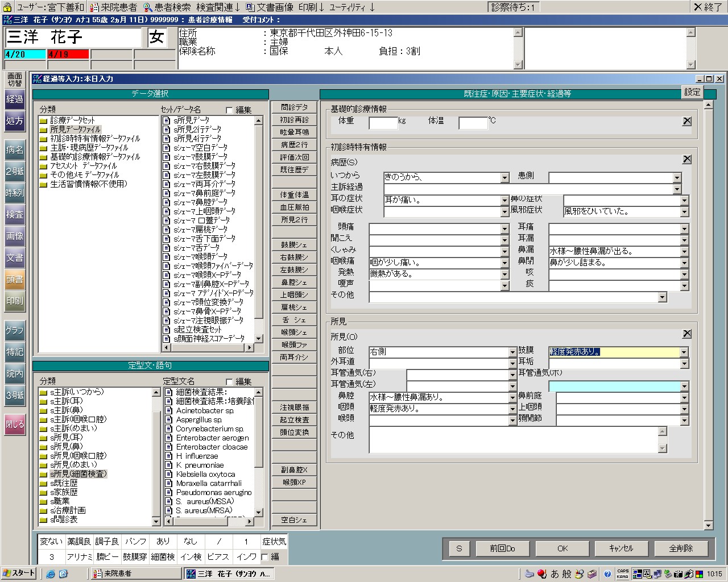This screenshot has height=582, width=728.
Task: Open the 2号紙 sidebar button
Action: pyautogui.click(x=15, y=172)
